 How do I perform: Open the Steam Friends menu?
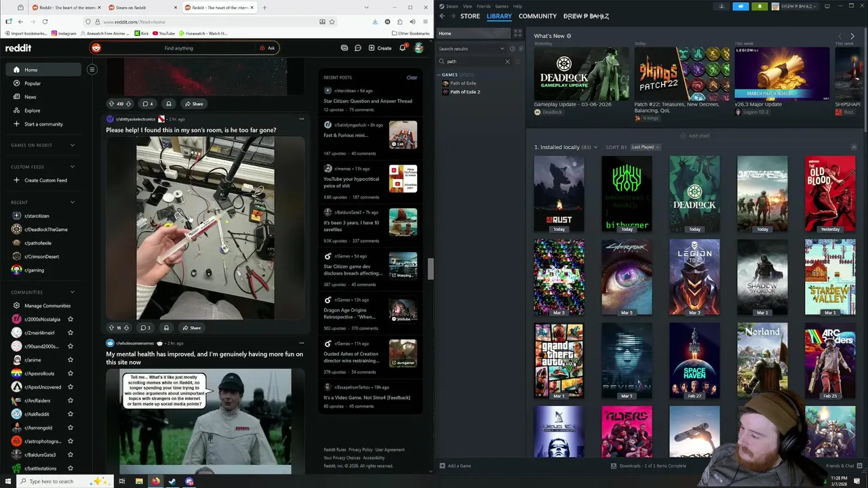click(x=484, y=6)
